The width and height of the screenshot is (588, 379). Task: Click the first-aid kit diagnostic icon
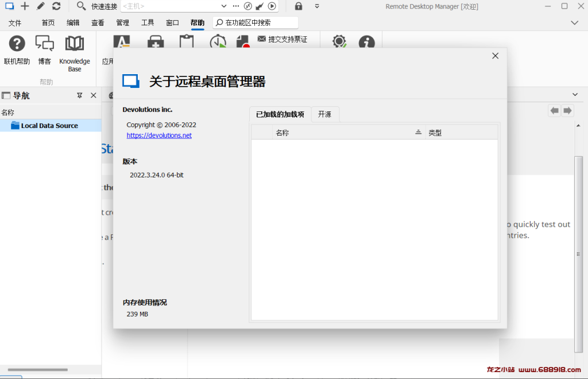pos(156,41)
